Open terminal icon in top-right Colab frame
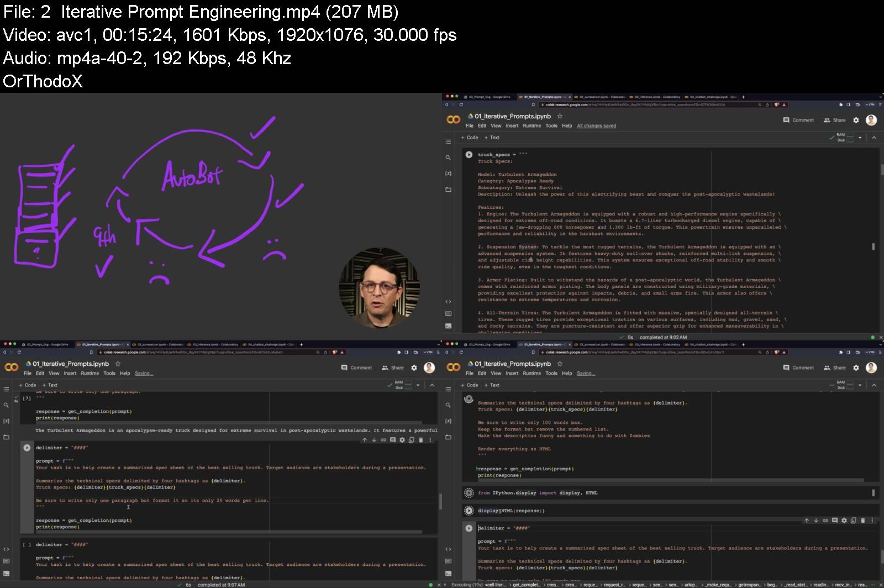 click(448, 326)
